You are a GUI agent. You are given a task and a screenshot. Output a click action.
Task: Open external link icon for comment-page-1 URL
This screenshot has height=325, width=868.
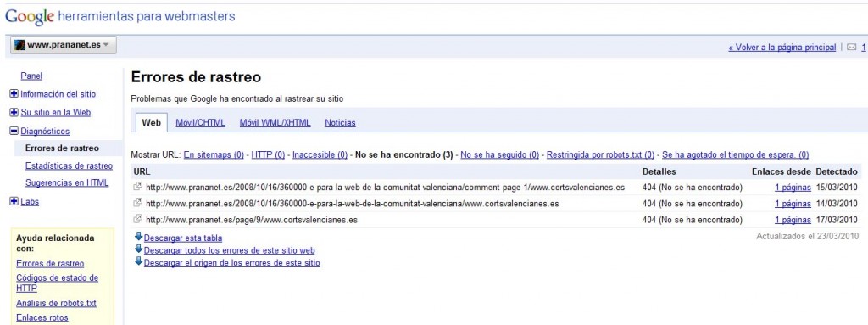pyautogui.click(x=138, y=187)
